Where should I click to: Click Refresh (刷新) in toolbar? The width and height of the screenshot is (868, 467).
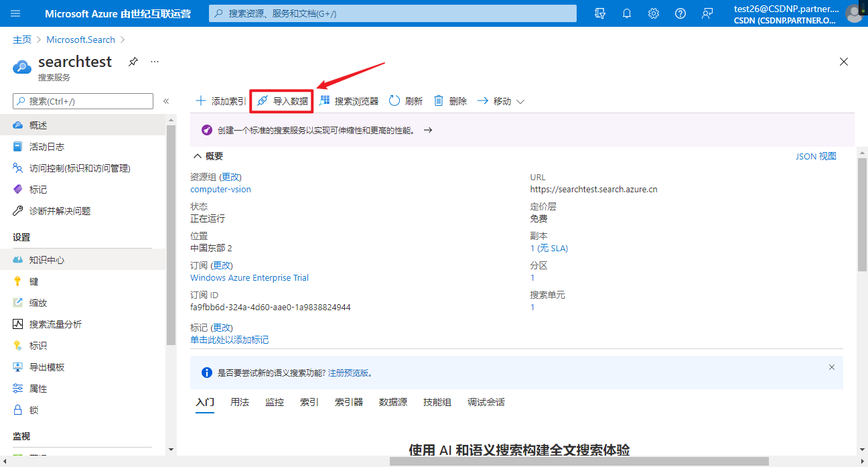(x=406, y=101)
